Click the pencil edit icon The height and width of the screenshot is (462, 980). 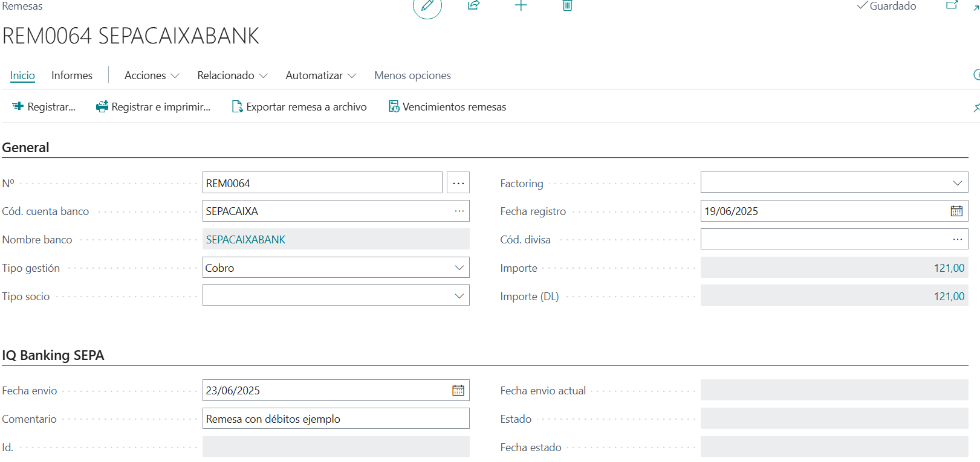tap(427, 6)
